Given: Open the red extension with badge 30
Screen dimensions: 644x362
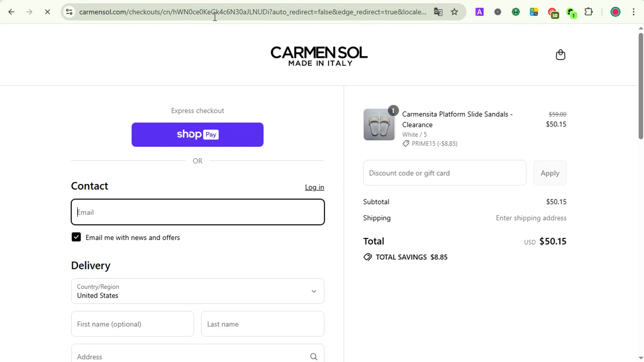Looking at the screenshot, I should [x=553, y=13].
